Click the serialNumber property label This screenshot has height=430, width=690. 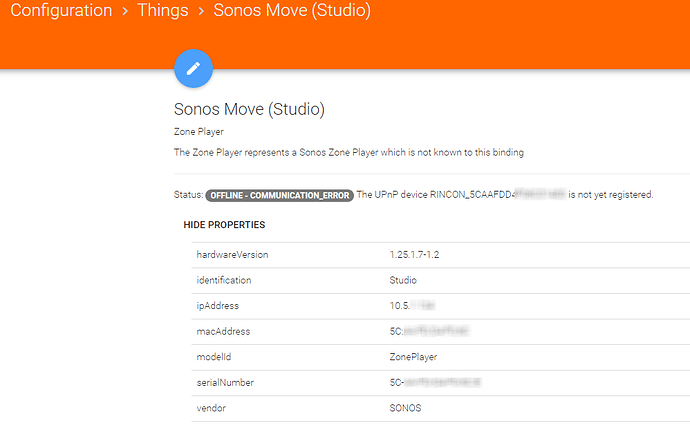pyautogui.click(x=225, y=382)
